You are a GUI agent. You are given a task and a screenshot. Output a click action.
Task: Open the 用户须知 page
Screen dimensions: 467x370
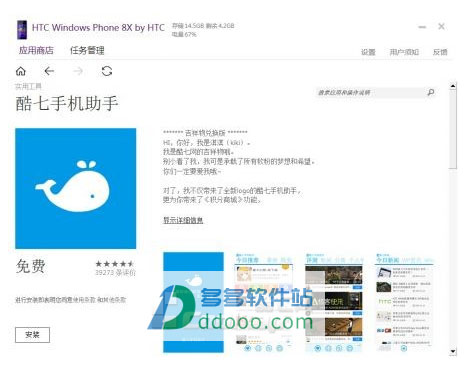[x=404, y=52]
